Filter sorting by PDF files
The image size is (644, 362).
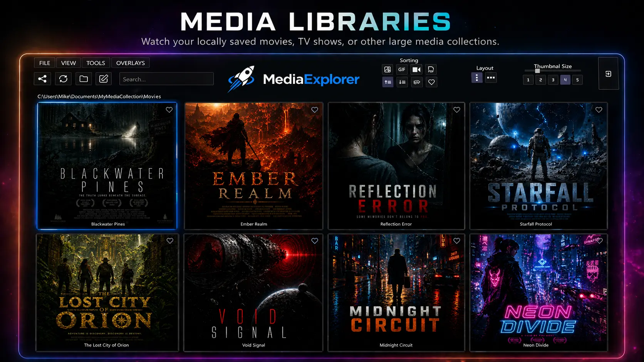[x=431, y=70]
